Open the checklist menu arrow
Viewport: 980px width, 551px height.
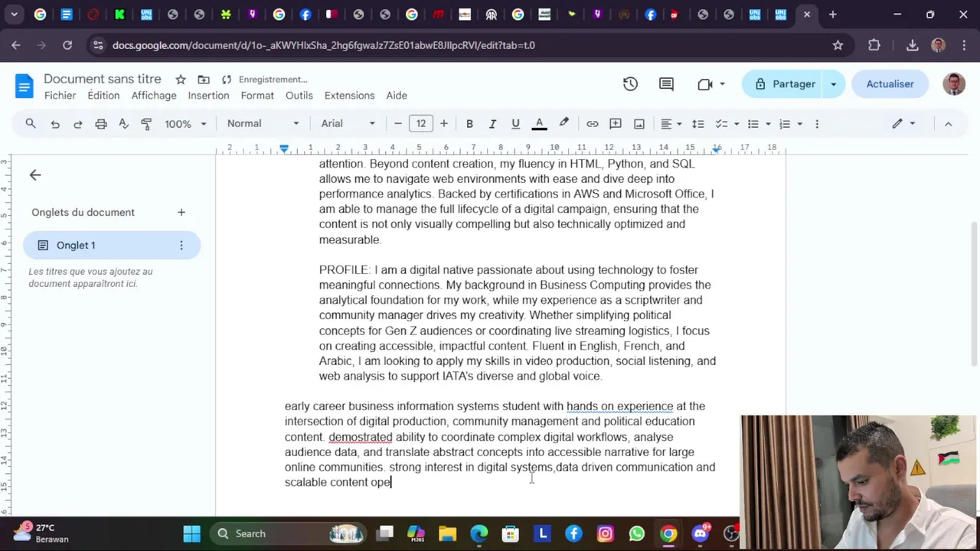[737, 123]
